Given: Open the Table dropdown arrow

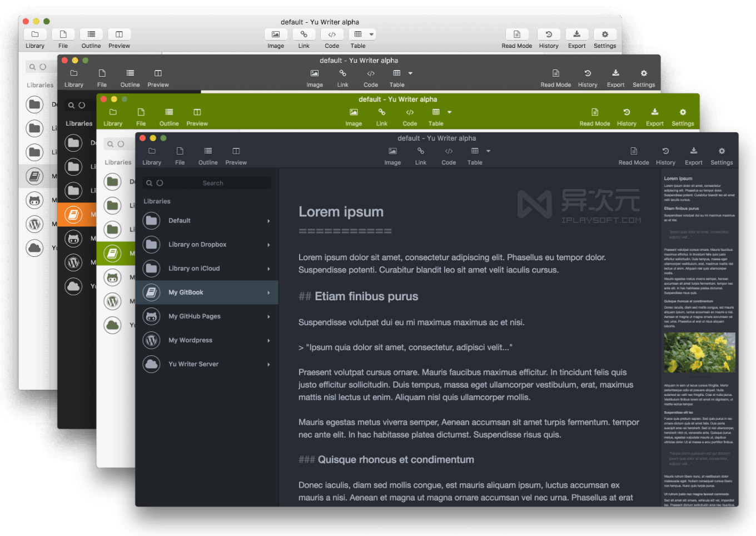Looking at the screenshot, I should coord(488,151).
